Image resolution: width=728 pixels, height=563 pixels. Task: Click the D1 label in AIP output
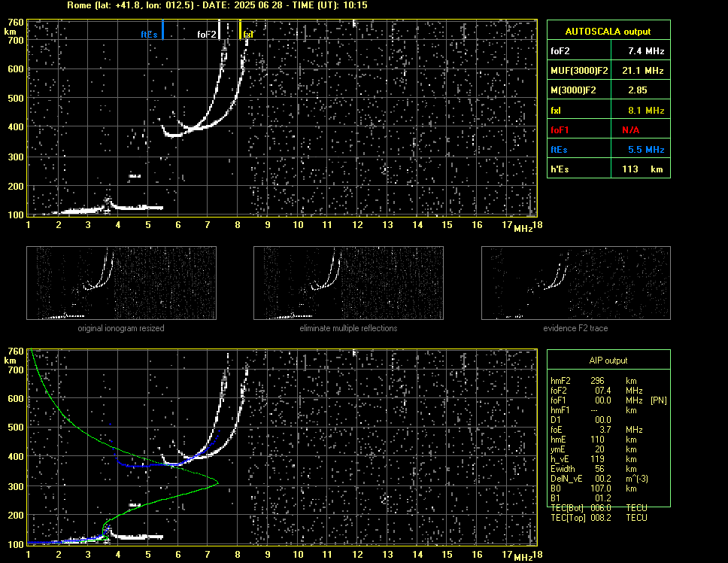click(x=555, y=420)
